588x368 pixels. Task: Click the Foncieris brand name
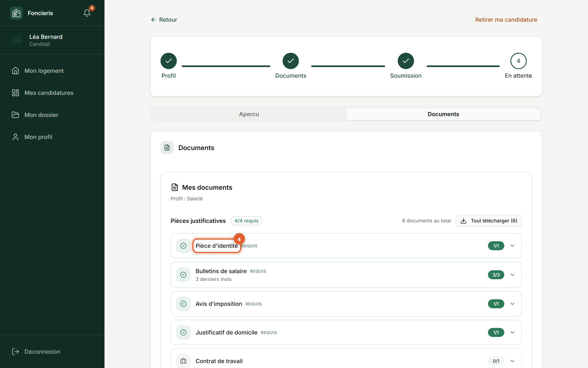click(40, 13)
